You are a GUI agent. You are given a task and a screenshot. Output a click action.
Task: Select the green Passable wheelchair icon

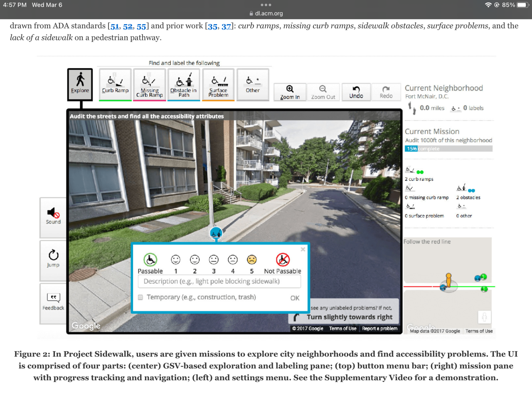click(x=150, y=260)
